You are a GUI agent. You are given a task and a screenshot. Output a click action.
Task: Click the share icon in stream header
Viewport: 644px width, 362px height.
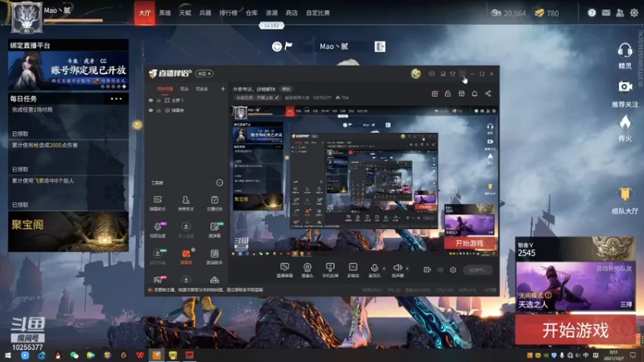pos(488,93)
